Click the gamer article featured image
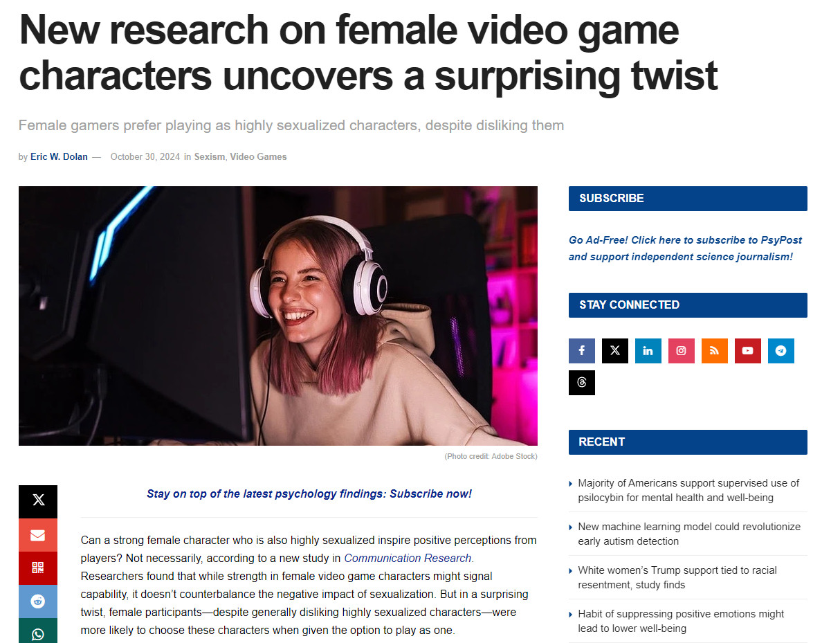 coord(277,316)
